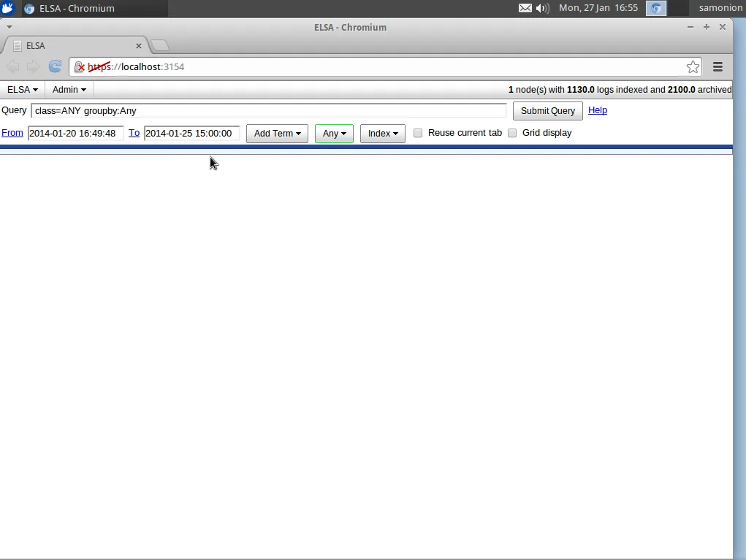The width and height of the screenshot is (746, 560).
Task: Open the window menu arrow at title bar left
Action: coord(9,27)
